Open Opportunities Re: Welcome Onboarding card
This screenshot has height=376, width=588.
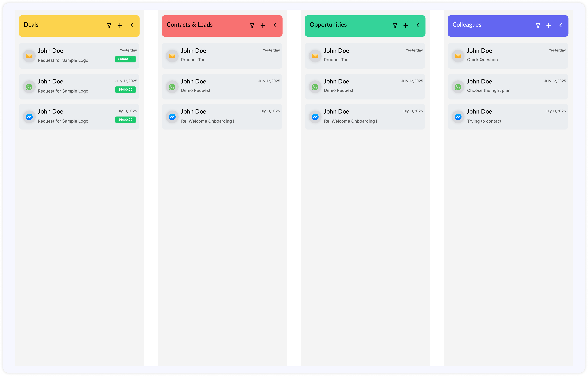pyautogui.click(x=365, y=117)
